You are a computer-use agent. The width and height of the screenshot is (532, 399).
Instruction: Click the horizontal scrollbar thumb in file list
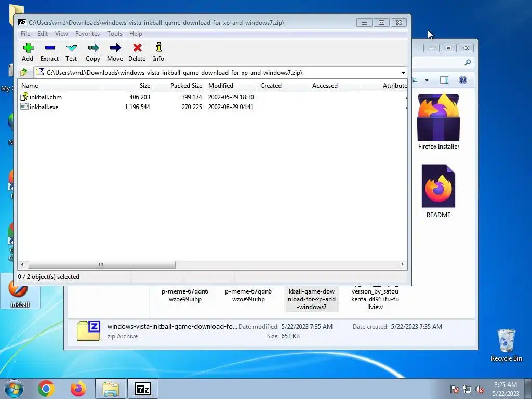101,264
